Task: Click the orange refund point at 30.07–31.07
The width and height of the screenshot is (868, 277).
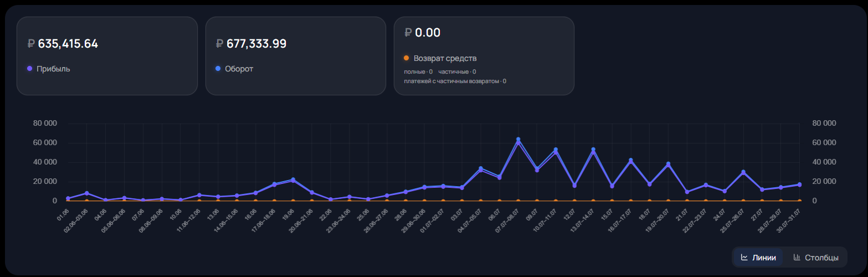Action: [799, 201]
